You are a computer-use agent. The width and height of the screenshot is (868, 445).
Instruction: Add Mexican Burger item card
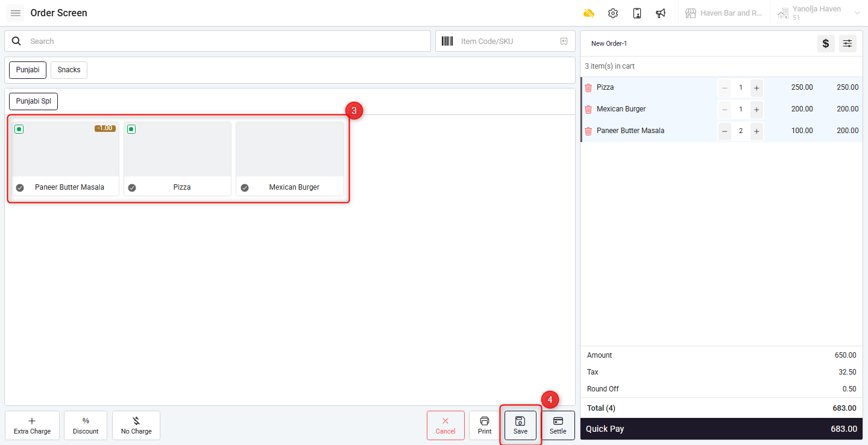(x=290, y=159)
